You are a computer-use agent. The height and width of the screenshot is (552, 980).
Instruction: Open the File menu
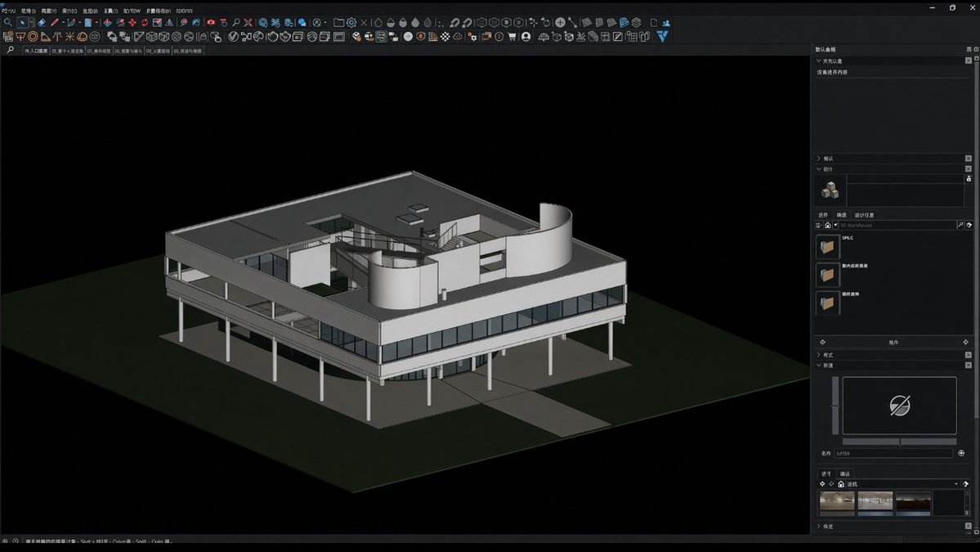(x=8, y=11)
